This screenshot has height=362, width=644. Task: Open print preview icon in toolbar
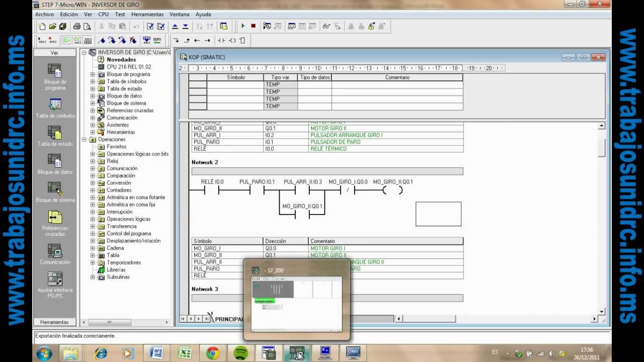[87, 27]
